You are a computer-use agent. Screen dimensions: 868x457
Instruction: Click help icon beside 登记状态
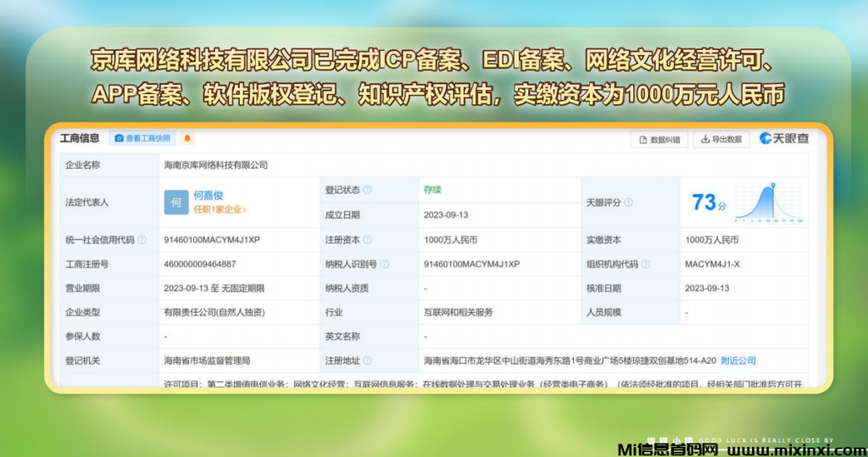click(x=368, y=190)
